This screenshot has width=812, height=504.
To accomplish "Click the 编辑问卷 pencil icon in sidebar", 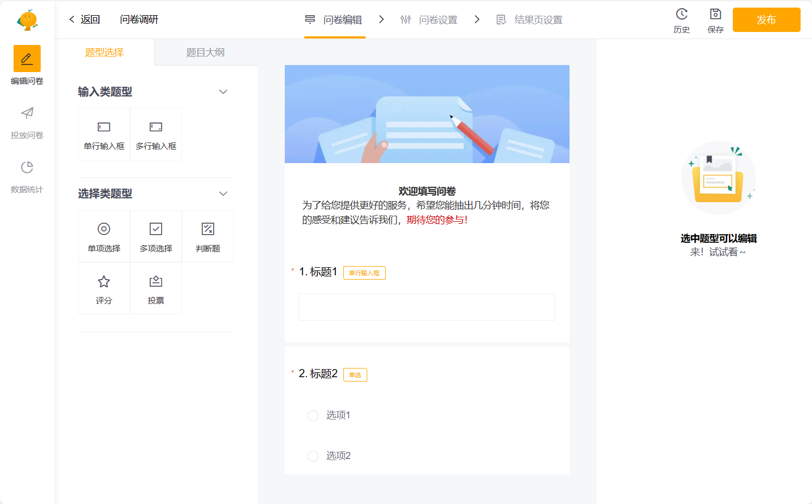I will [x=27, y=59].
